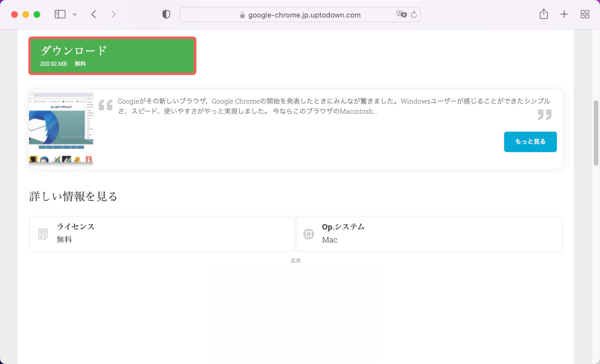Image resolution: width=600 pixels, height=364 pixels.
Task: Click the もっと見る button
Action: (530, 142)
